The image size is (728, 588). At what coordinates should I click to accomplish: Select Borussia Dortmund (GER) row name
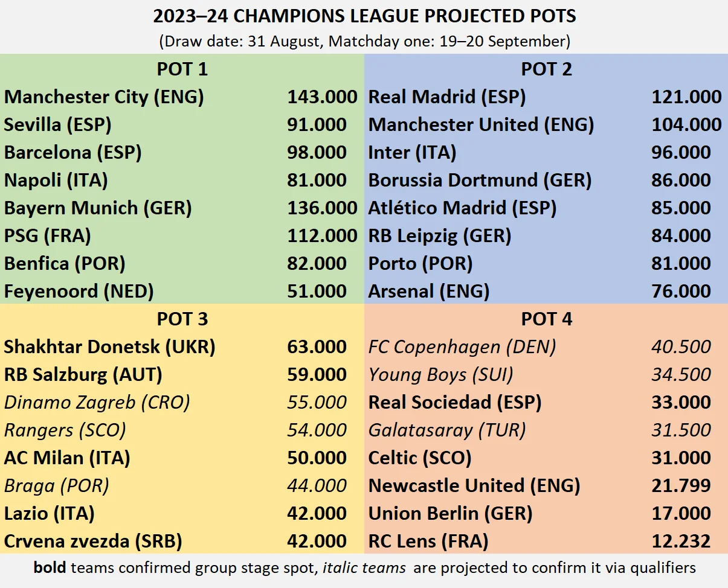point(480,180)
